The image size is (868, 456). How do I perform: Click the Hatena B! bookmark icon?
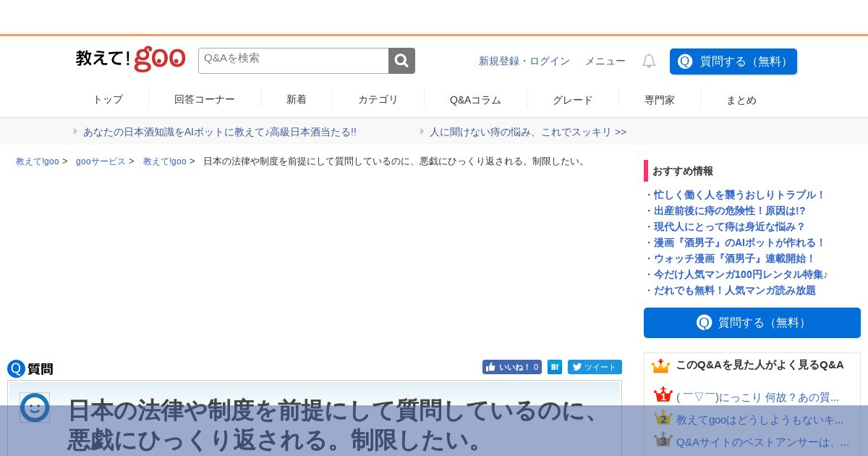(555, 367)
